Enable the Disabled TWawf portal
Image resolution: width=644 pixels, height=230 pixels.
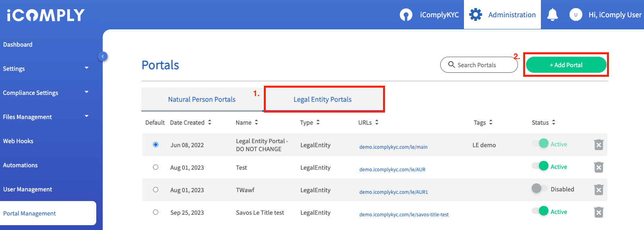pyautogui.click(x=540, y=189)
